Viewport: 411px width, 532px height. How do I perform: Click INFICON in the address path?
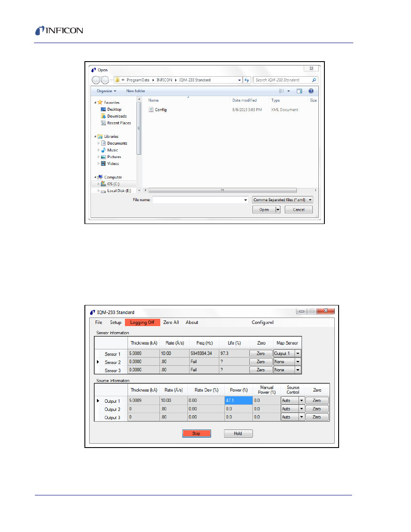pos(164,80)
